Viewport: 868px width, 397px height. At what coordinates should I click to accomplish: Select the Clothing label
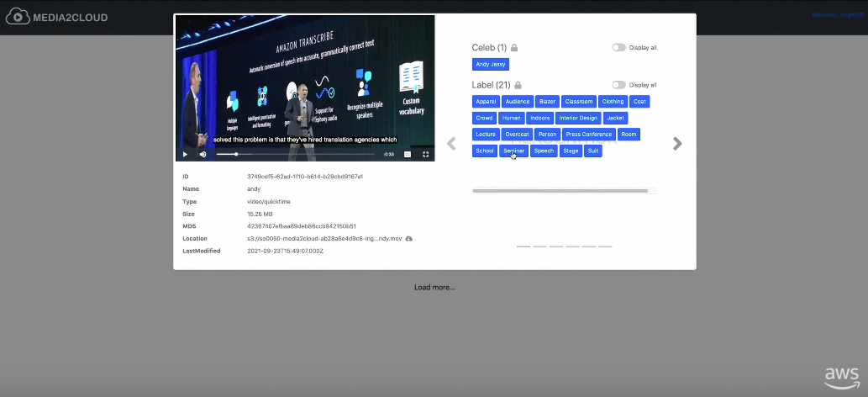pyautogui.click(x=613, y=102)
